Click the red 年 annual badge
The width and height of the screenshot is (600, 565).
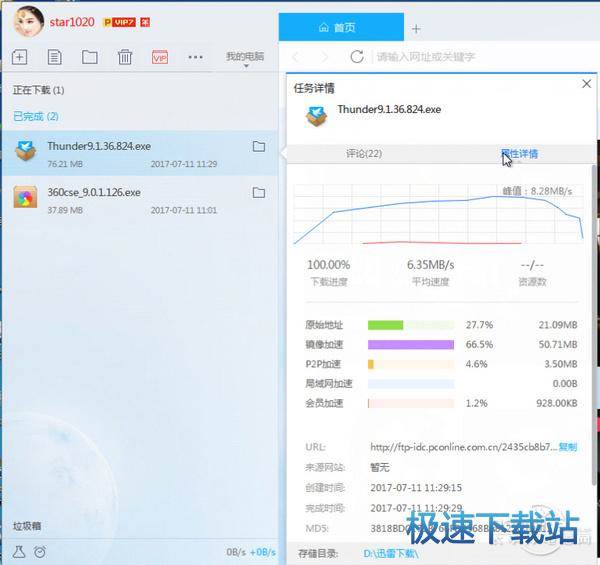pyautogui.click(x=145, y=23)
